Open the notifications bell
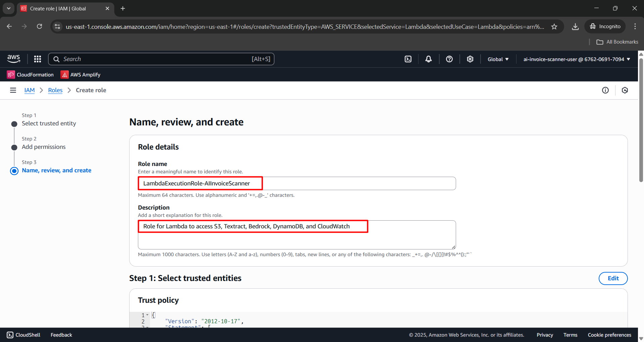This screenshot has width=644, height=342. pos(429,59)
